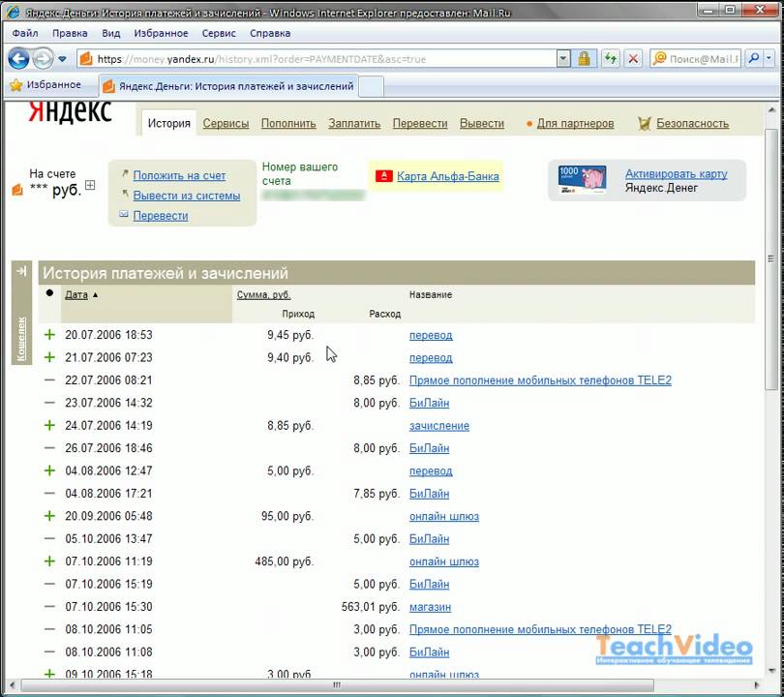Click the Mail.Ru search box
This screenshot has width=784, height=697.
(x=696, y=59)
